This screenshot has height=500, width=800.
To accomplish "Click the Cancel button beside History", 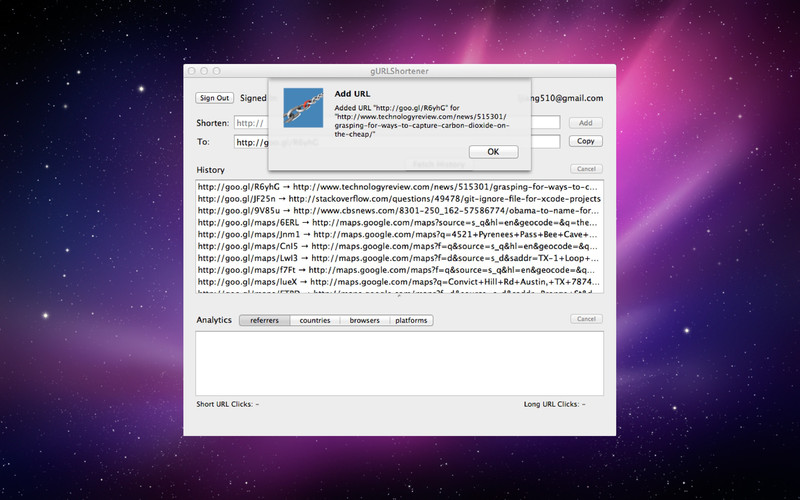I will click(x=586, y=169).
